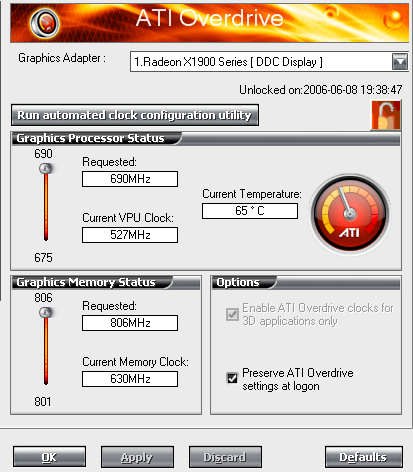Click the red GPU clock slider track

tap(46, 207)
